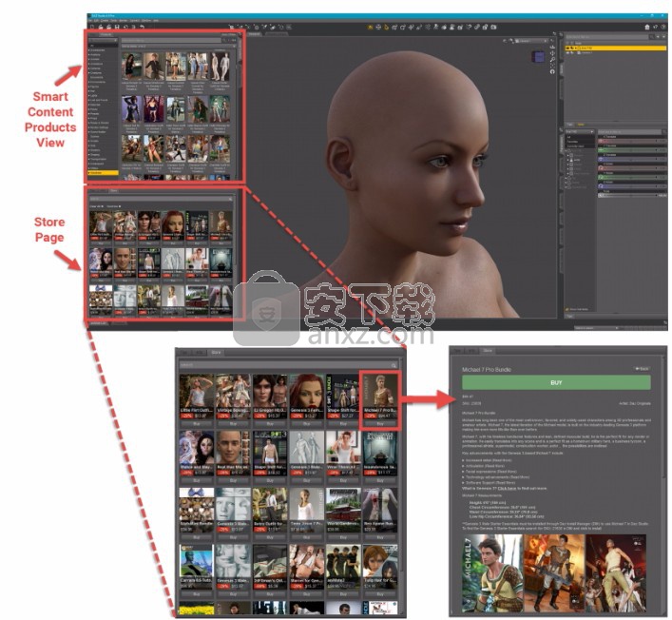Click the search magnifier in the enlarged Store panel
The width and height of the screenshot is (672, 620).
tap(393, 365)
